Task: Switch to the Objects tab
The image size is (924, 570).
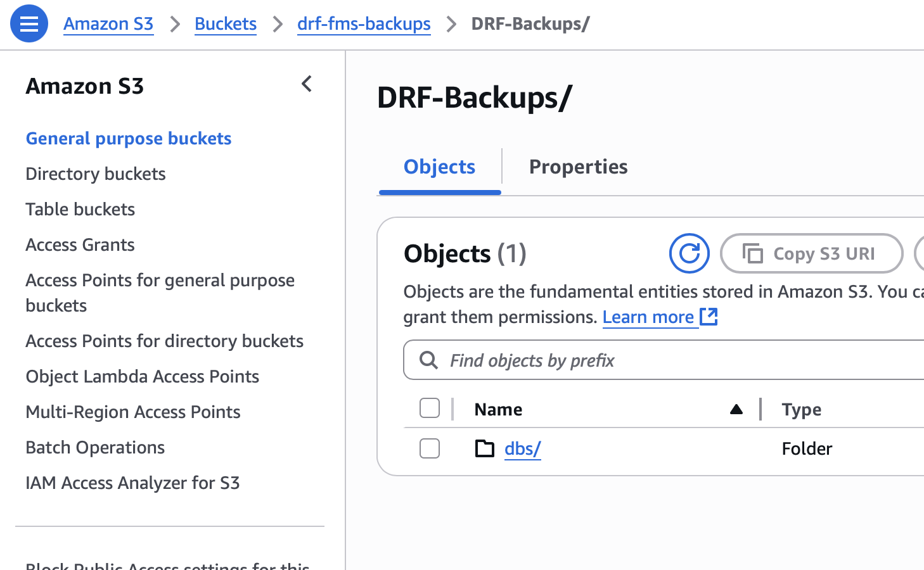Action: coord(440,167)
